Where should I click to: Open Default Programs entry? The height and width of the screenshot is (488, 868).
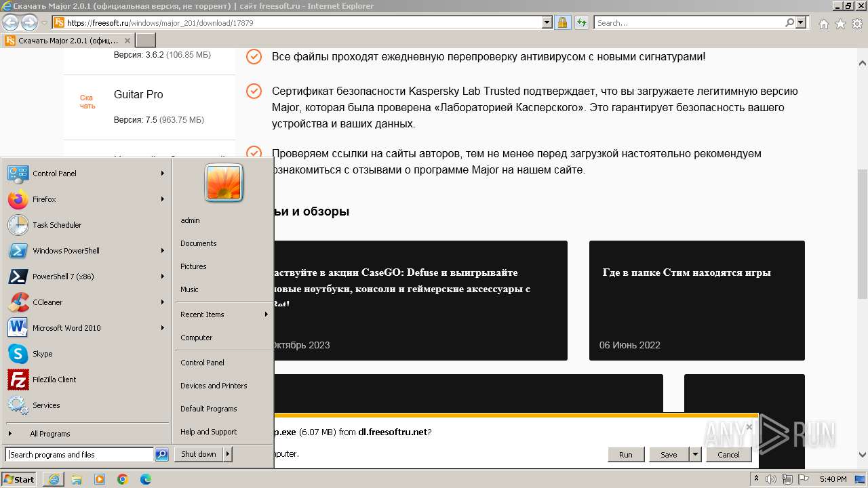coord(209,409)
